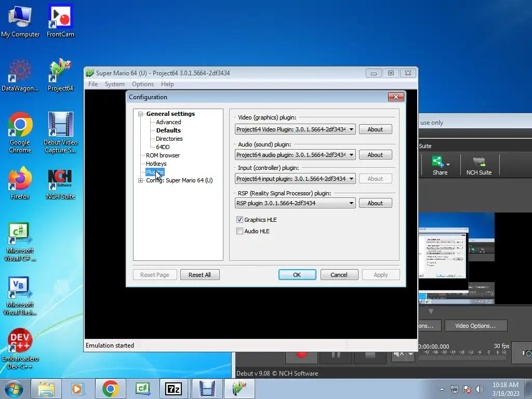Click the volume tray icon
Image resolution: width=532 pixels, height=399 pixels.
coord(480,390)
